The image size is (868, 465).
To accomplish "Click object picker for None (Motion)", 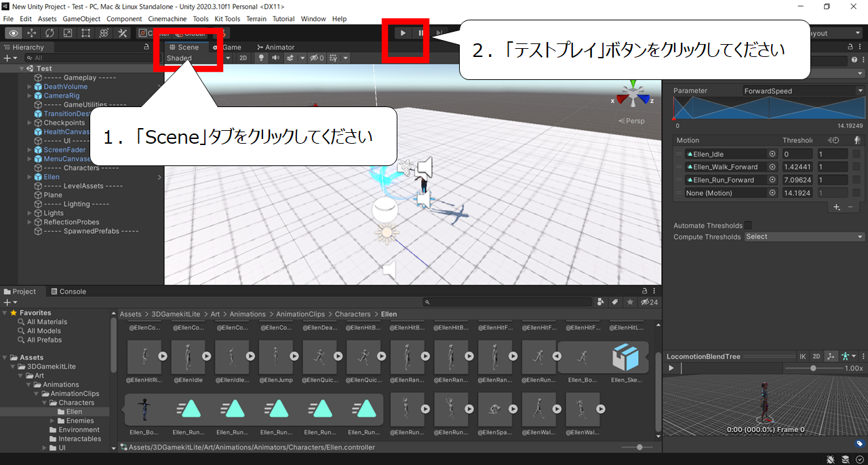I will (x=772, y=193).
